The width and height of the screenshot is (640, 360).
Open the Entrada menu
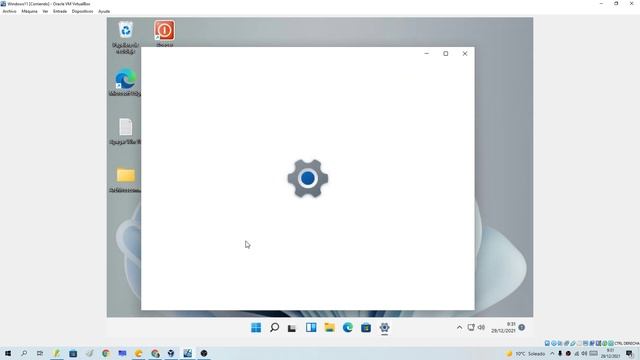point(60,11)
